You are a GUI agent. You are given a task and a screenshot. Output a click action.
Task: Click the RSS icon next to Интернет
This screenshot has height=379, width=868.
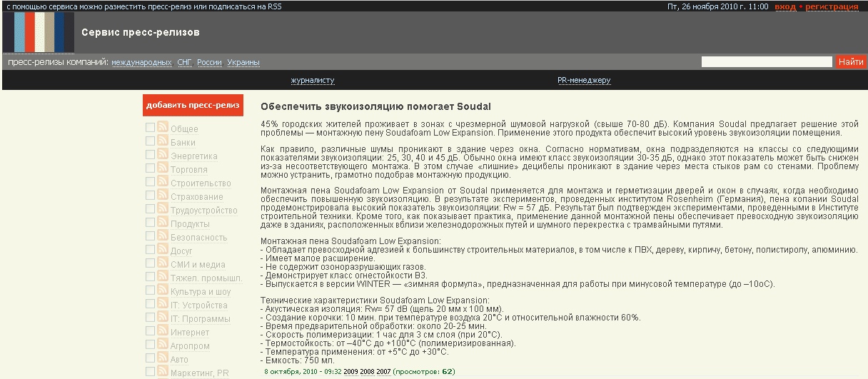click(163, 331)
